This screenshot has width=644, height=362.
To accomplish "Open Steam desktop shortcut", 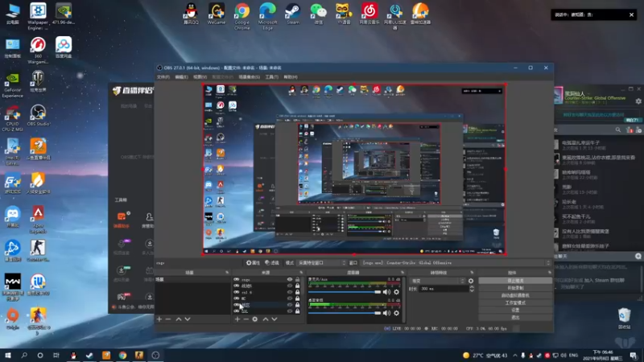I will pyautogui.click(x=293, y=14).
